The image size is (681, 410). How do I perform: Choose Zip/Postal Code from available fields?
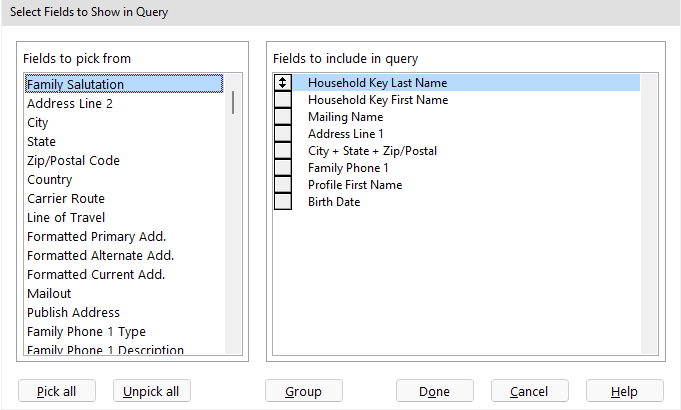[73, 161]
